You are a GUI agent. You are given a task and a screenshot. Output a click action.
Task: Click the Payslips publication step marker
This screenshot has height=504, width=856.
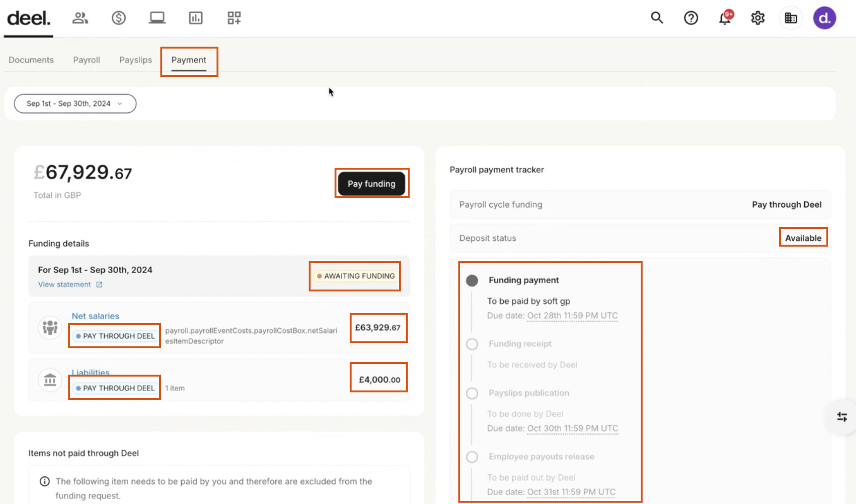tap(472, 394)
